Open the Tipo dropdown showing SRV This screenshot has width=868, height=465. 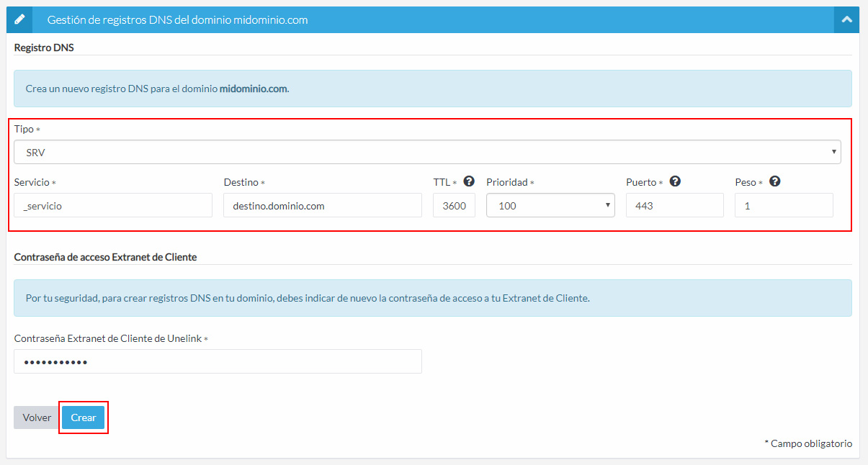[x=426, y=152]
